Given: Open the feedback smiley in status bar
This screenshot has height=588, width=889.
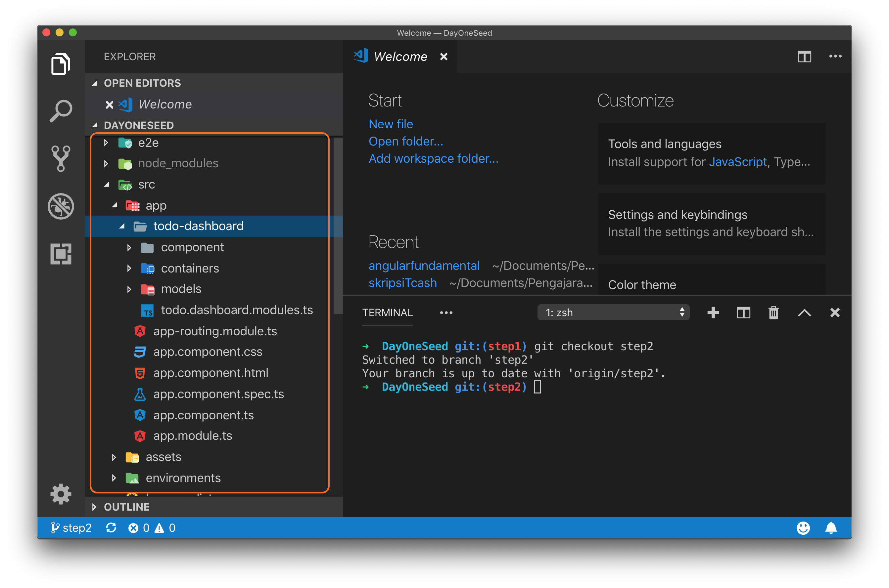Looking at the screenshot, I should click(803, 527).
